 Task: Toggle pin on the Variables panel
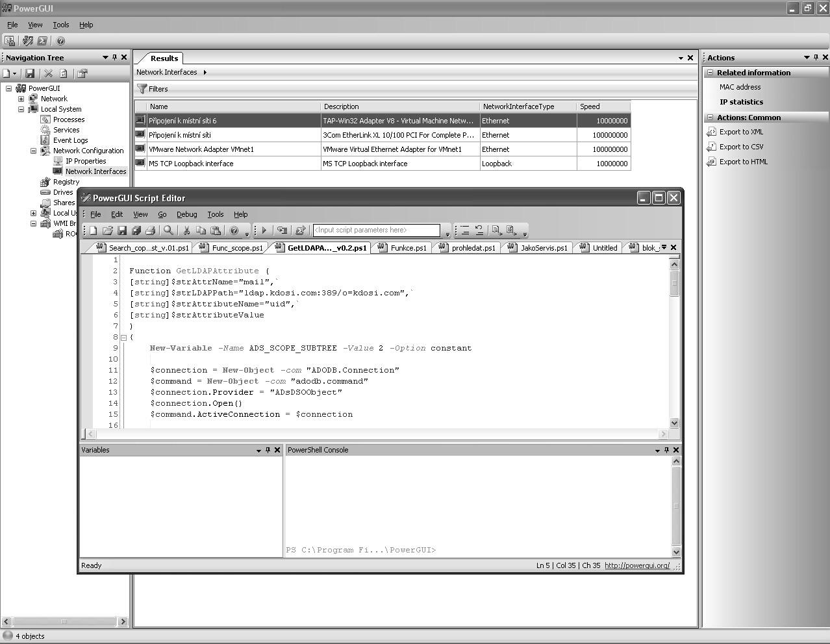tap(268, 450)
